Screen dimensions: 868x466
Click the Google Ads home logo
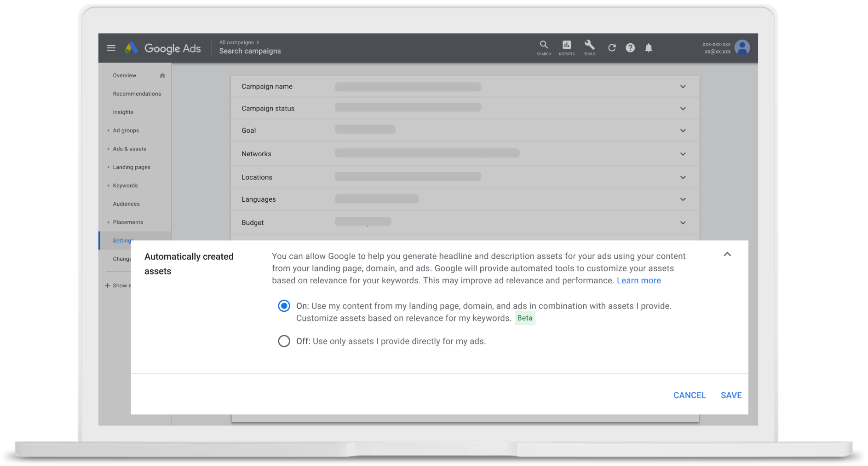(x=163, y=48)
